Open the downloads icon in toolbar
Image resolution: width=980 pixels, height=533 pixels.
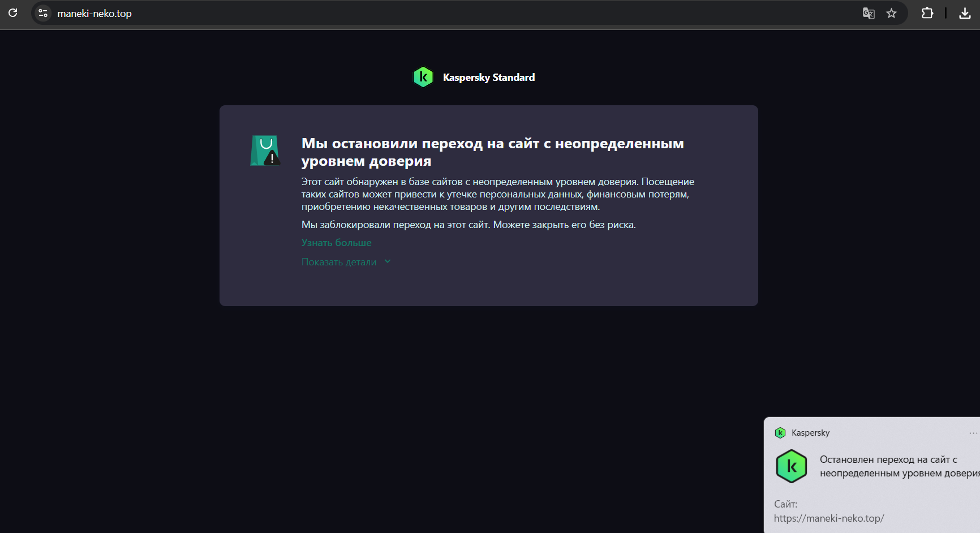pyautogui.click(x=965, y=14)
